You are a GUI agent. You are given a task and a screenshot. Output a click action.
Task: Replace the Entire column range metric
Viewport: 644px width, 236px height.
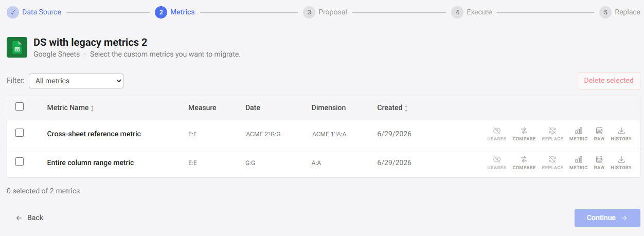tap(552, 163)
